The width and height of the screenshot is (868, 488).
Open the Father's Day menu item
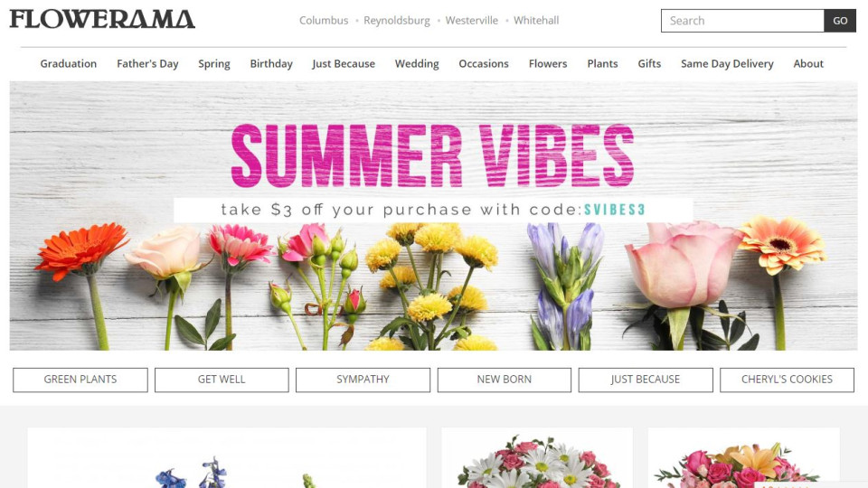click(x=147, y=63)
